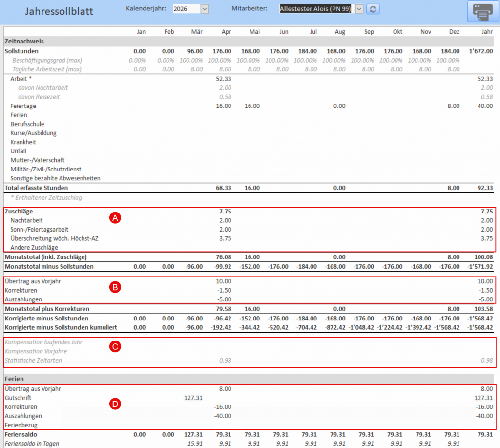Select the red circle marker D

click(x=116, y=404)
